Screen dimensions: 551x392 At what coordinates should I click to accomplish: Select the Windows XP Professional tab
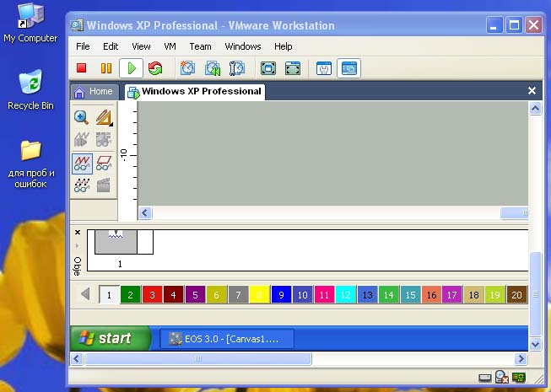[x=195, y=92]
